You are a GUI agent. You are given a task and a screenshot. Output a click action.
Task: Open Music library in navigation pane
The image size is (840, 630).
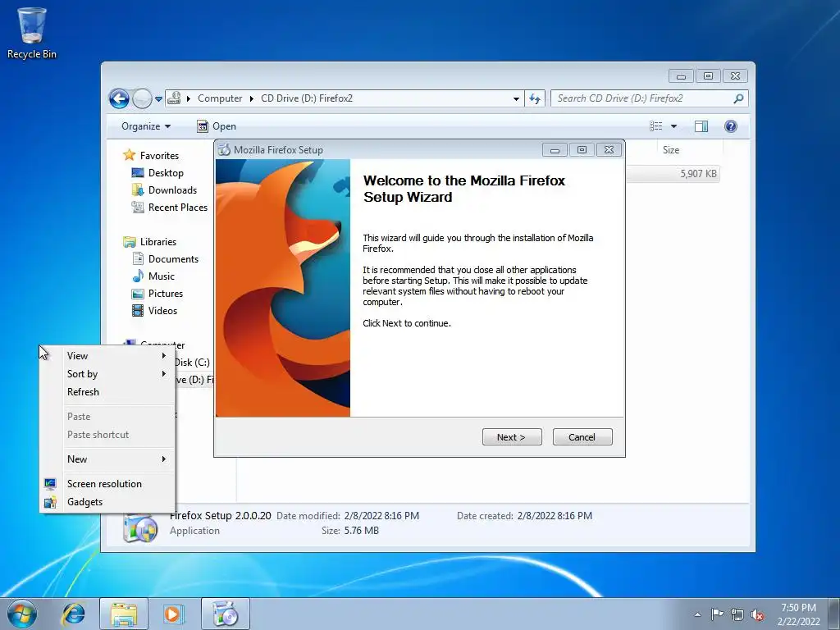(x=162, y=276)
